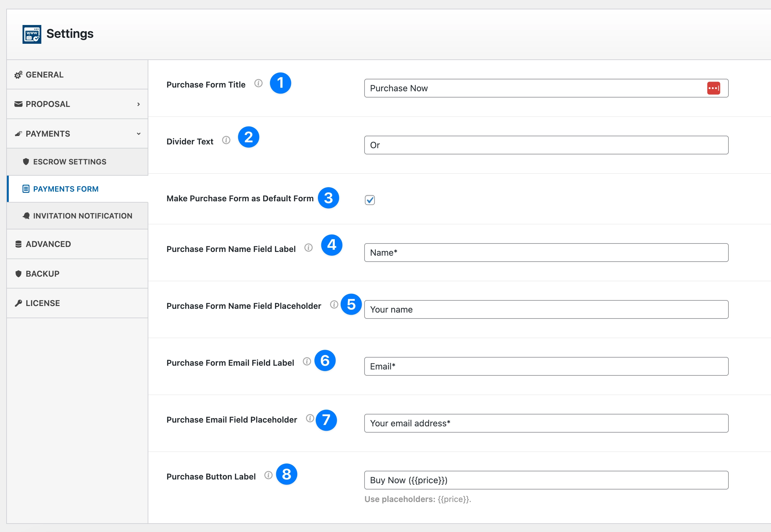Viewport: 771px width, 532px height.
Task: Open the License settings tab
Action: 43,303
